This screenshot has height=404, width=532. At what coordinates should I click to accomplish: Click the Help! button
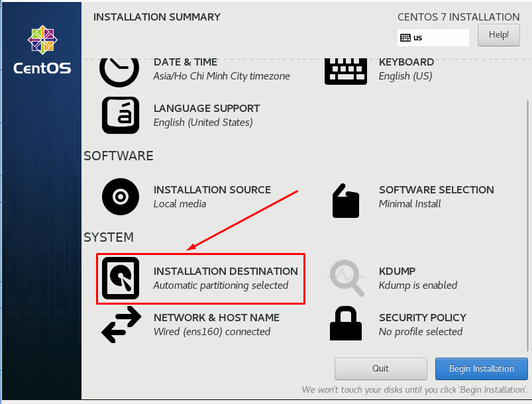499,35
